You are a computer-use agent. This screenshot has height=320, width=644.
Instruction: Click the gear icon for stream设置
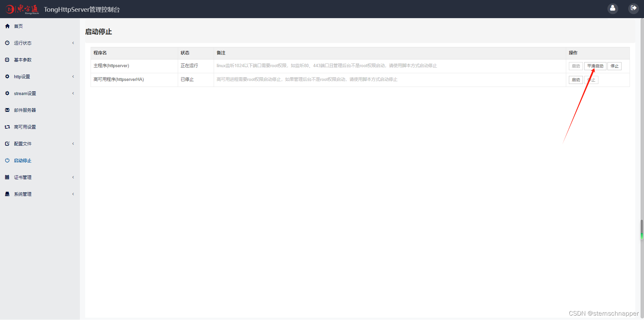(x=7, y=93)
